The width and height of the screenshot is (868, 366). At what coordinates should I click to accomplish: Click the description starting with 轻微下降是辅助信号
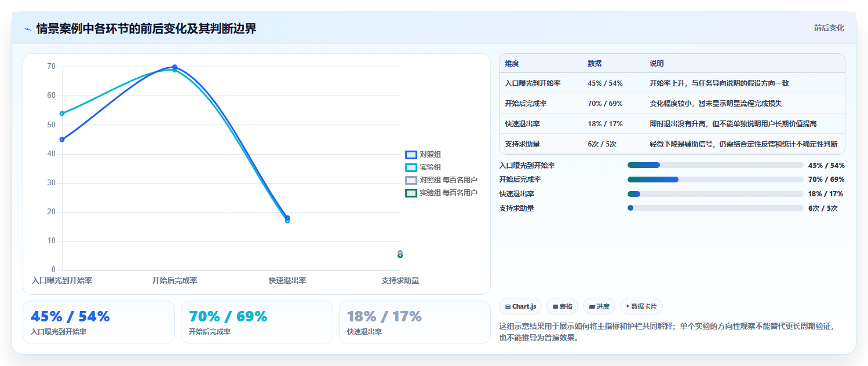click(x=743, y=144)
